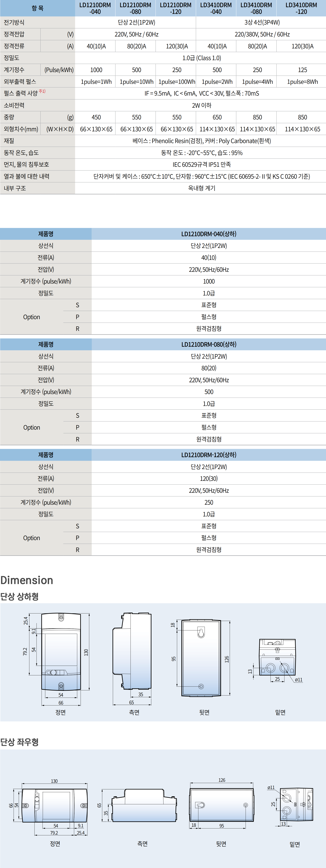Click the LD3410DRM-120 column header
The height and width of the screenshot is (868, 326).
tap(301, 8)
